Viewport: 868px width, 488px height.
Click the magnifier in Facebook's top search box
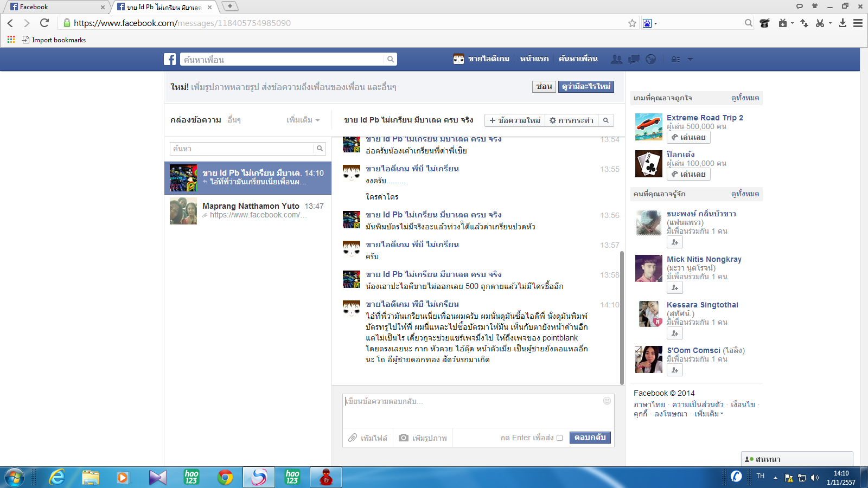pyautogui.click(x=390, y=59)
